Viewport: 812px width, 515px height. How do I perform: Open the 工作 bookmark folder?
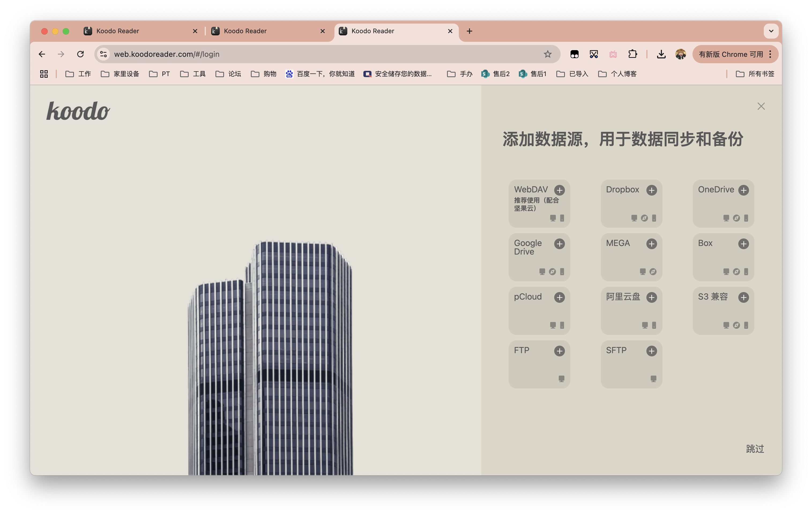pos(78,74)
